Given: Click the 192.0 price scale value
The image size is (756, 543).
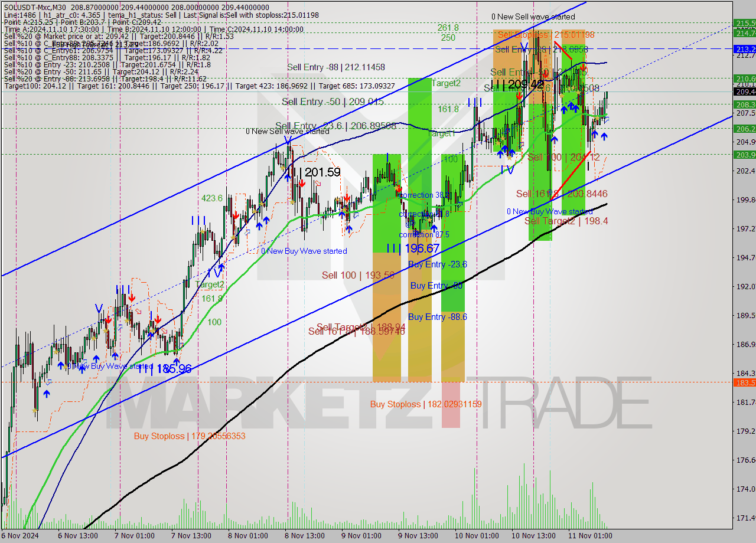Looking at the screenshot, I should [745, 286].
